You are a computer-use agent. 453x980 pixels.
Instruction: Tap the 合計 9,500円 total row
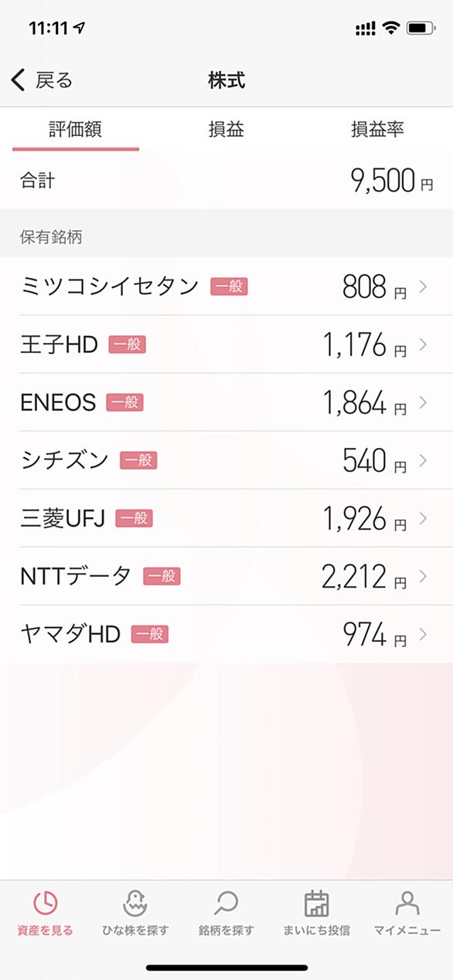point(226,181)
